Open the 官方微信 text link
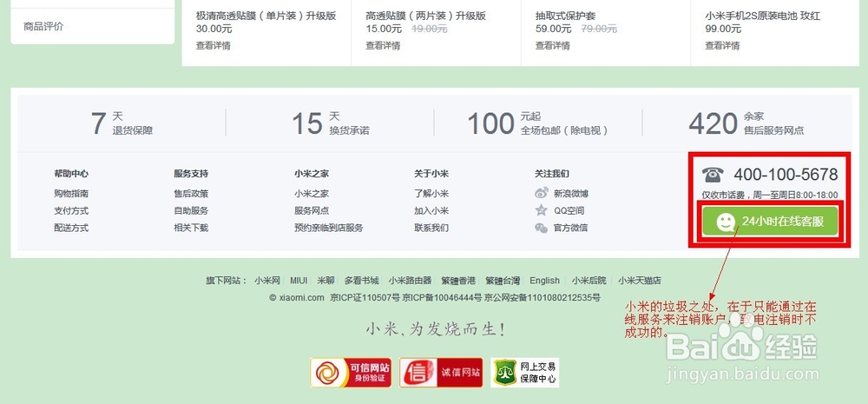 click(x=571, y=228)
